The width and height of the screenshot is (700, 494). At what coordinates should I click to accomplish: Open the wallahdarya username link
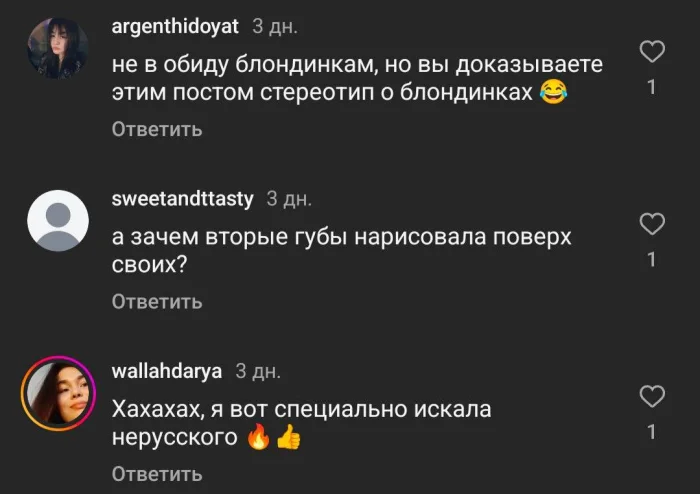coord(167,371)
